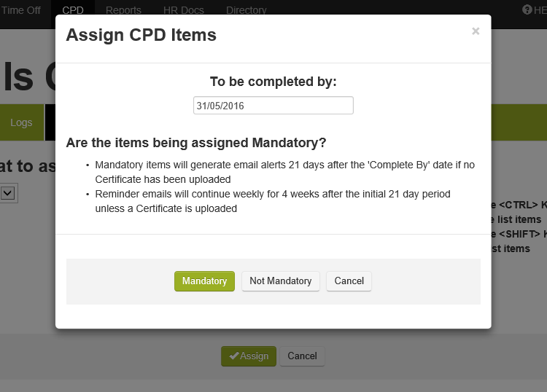Screen dimensions: 547x392
Task: Open the Time Off menu
Action: pos(21,10)
